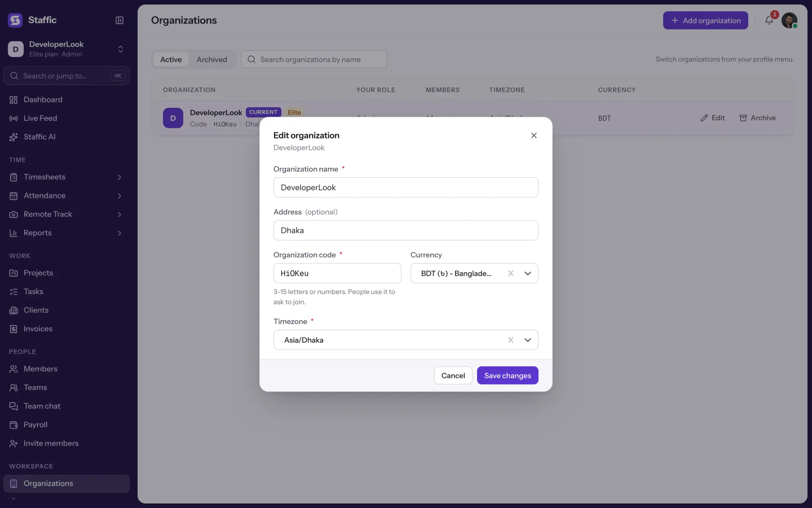Open Search or jump to box
The image size is (812, 508).
pos(67,76)
